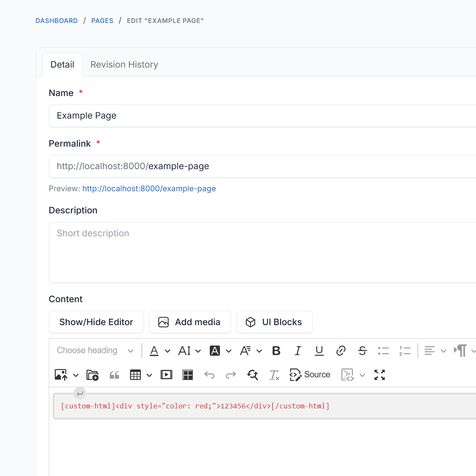
Task: Apply strikethrough using toolbar icon
Action: (x=362, y=351)
